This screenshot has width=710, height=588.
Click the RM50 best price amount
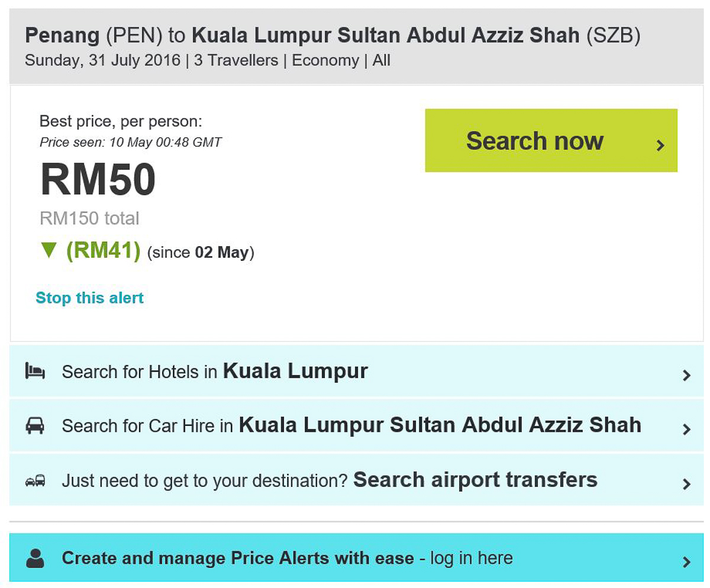pyautogui.click(x=98, y=179)
